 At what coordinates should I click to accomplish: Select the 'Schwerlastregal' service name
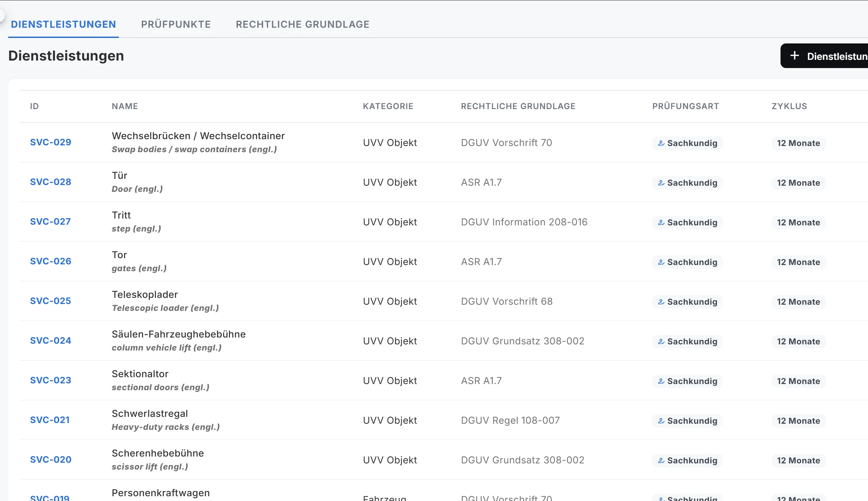click(150, 413)
